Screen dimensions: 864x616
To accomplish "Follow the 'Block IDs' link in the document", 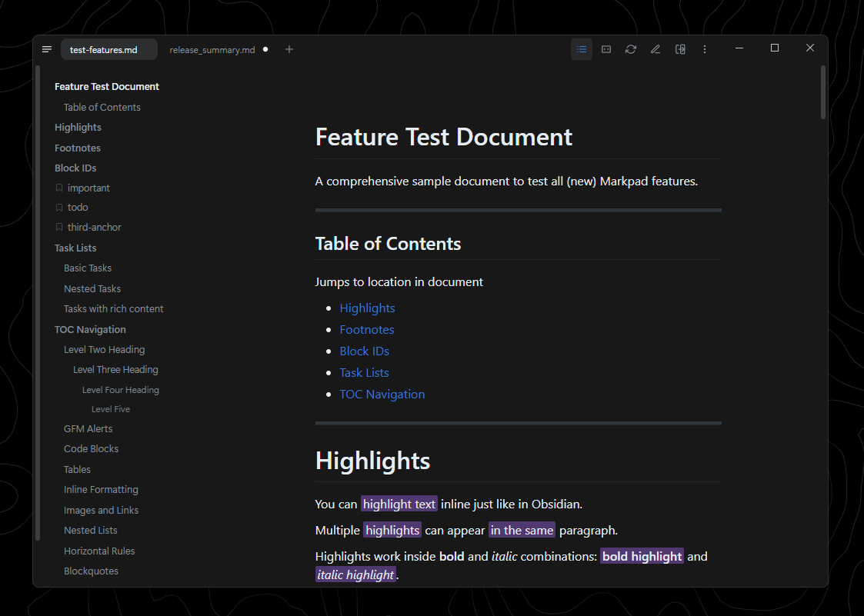I will (x=364, y=351).
